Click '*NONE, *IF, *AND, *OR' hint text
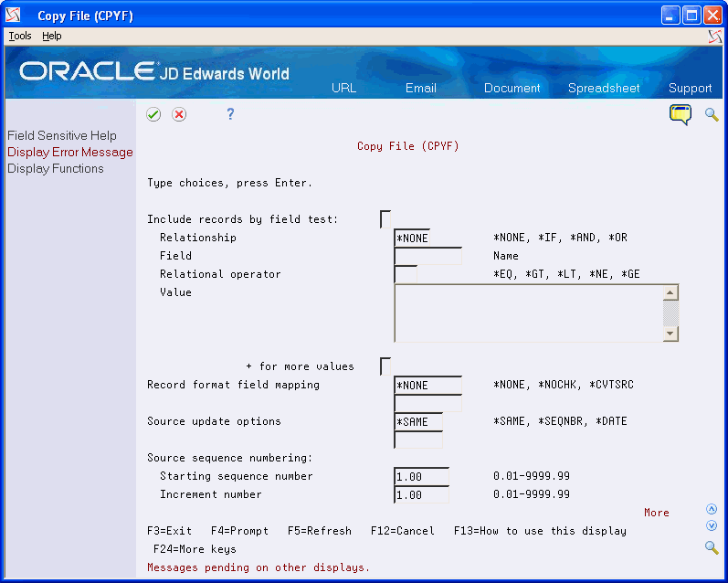 560,238
